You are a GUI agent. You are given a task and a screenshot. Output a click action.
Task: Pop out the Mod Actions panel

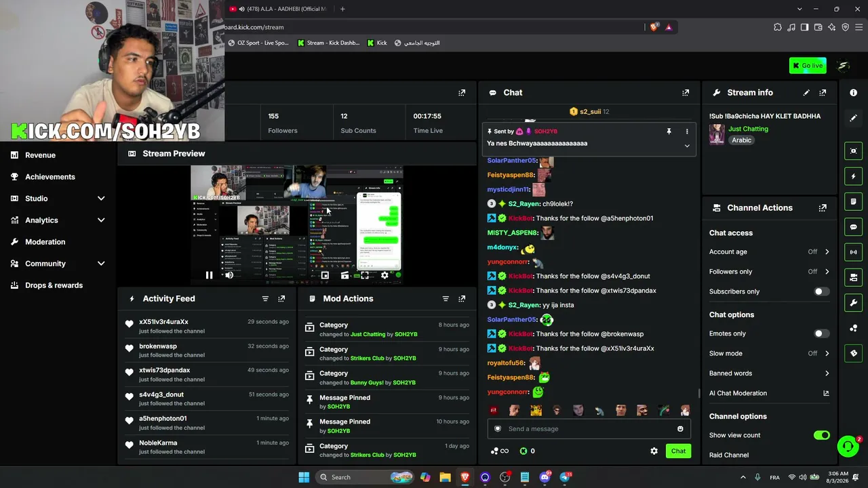(462, 299)
